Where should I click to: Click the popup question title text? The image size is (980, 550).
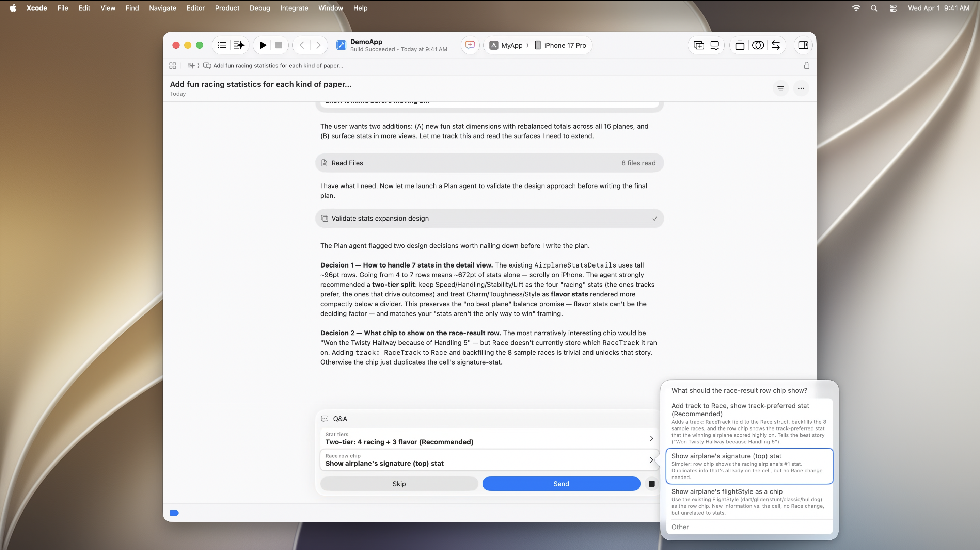739,390
